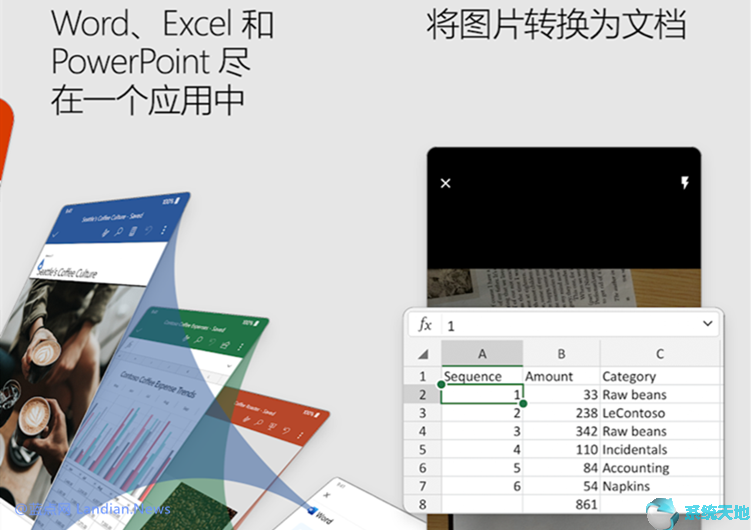751x530 pixels.
Task: Select row 2 header
Action: (x=422, y=395)
